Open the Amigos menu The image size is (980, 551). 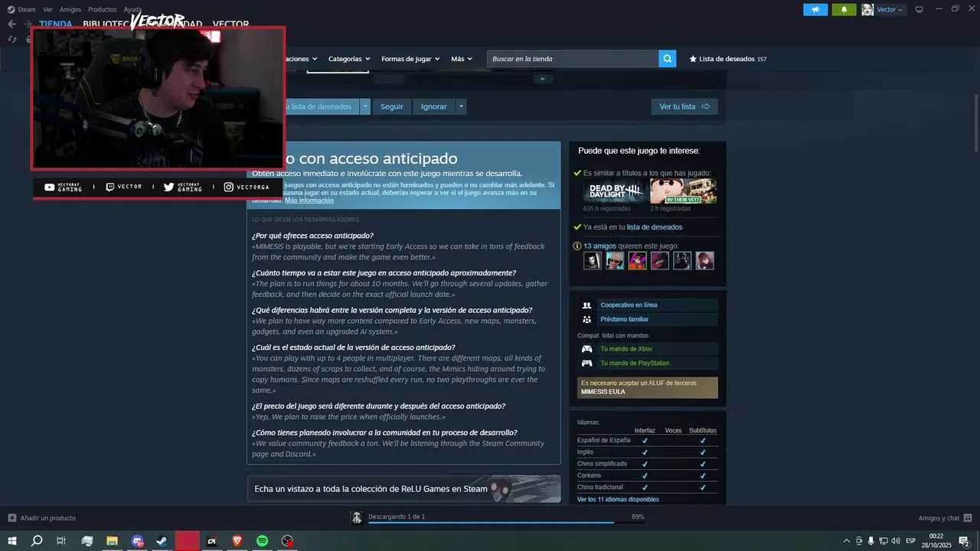[70, 10]
